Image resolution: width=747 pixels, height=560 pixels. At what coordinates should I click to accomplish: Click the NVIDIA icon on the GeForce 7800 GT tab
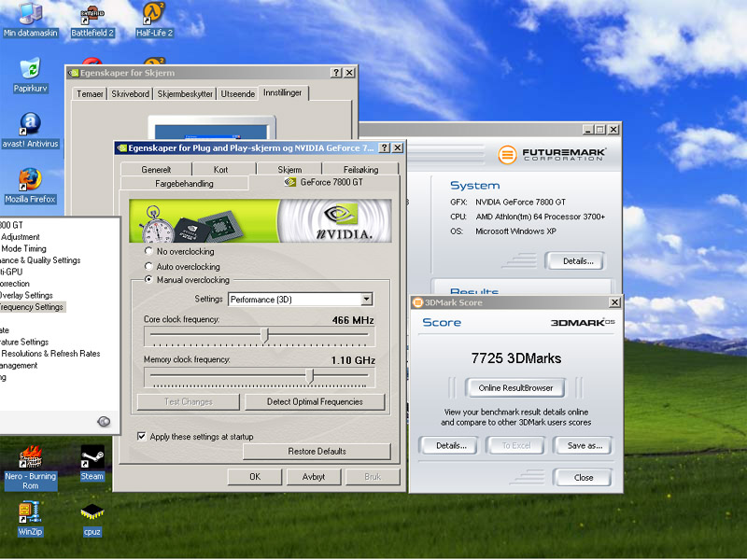(x=290, y=182)
